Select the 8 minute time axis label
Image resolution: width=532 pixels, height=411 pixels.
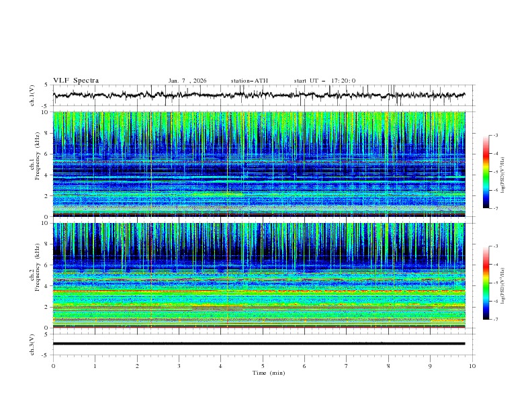[x=388, y=366]
